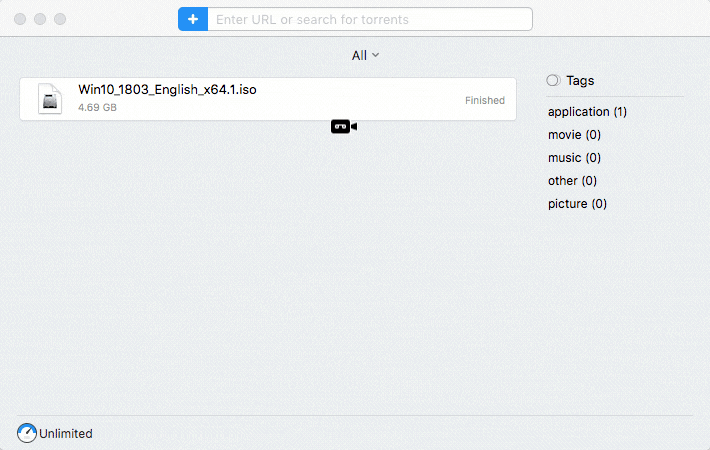
Task: Click the blue plus add torrent button
Action: coord(193,19)
